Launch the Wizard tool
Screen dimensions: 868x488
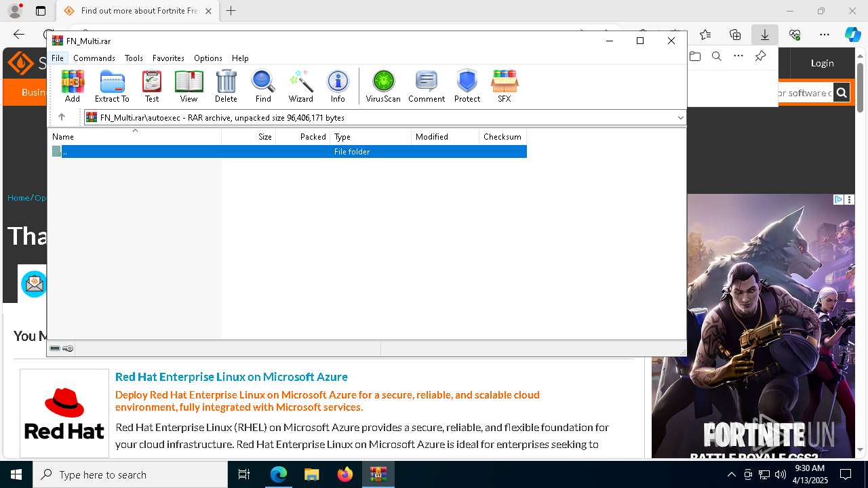coord(300,86)
